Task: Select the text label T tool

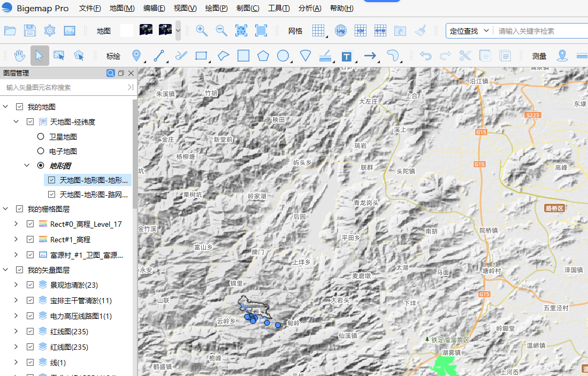Action: [347, 56]
